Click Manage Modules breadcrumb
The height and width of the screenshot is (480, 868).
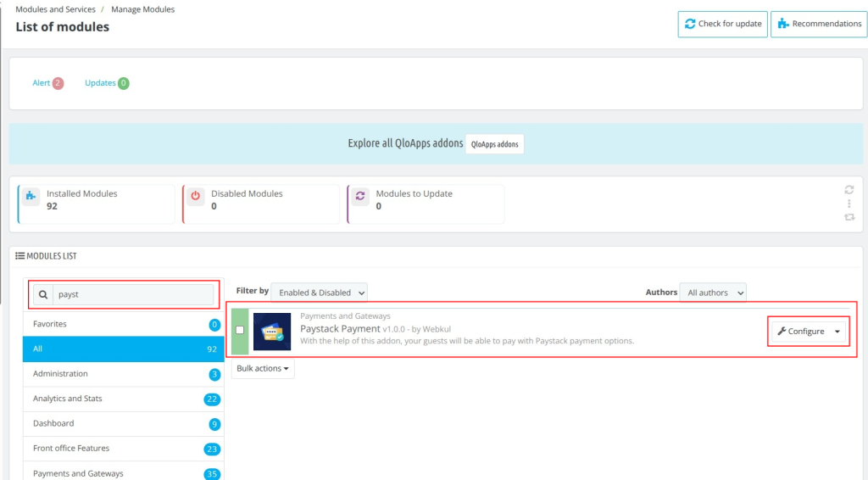click(142, 9)
